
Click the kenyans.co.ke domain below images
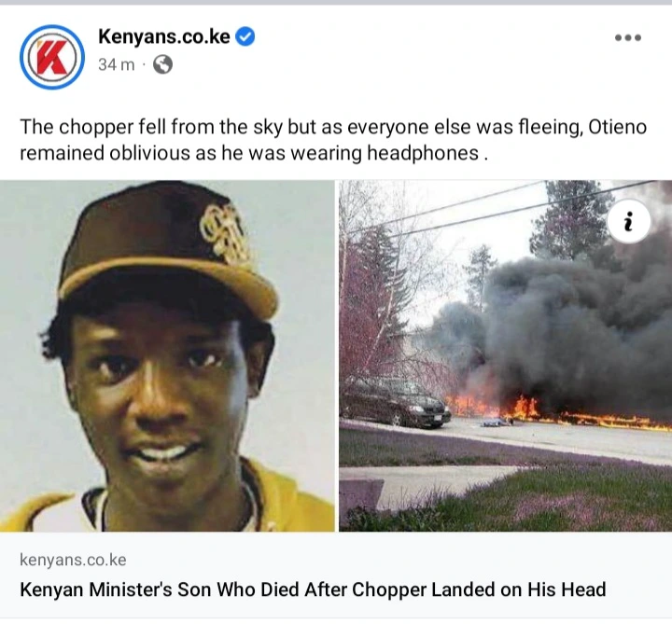coord(73,560)
